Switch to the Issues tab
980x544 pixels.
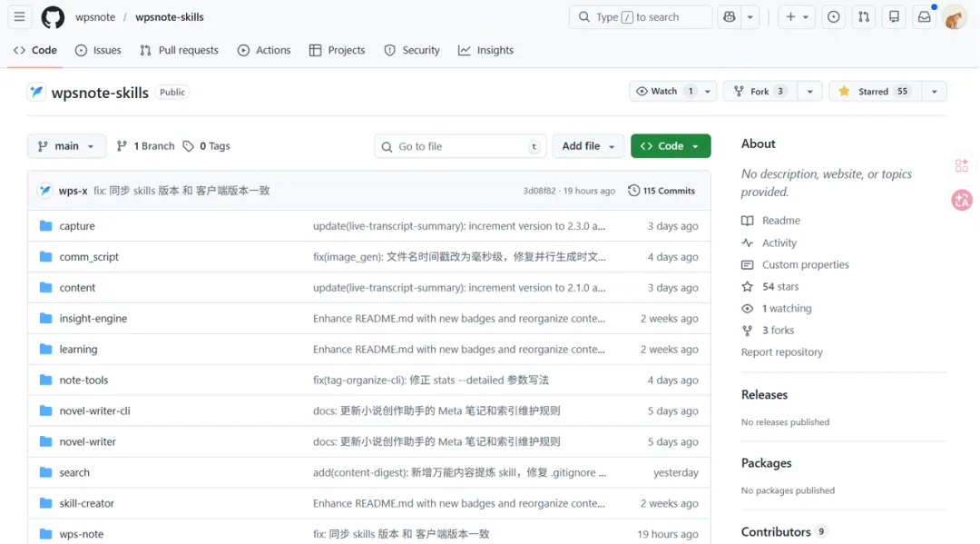(98, 50)
